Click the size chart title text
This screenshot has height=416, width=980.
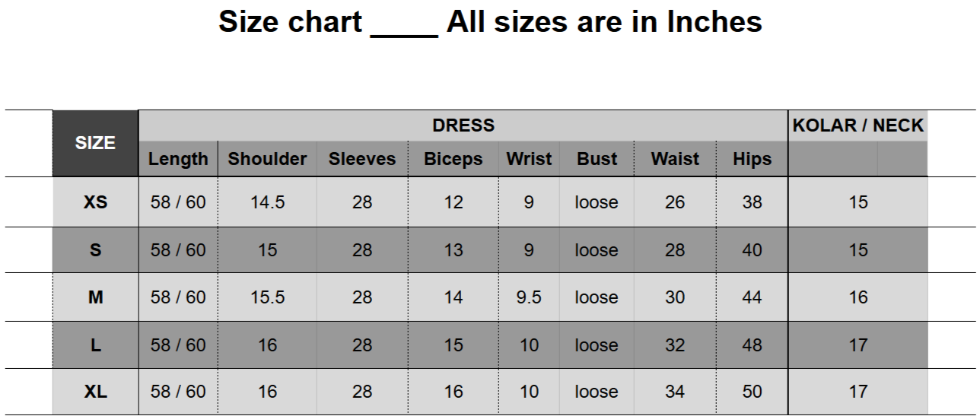(x=490, y=21)
